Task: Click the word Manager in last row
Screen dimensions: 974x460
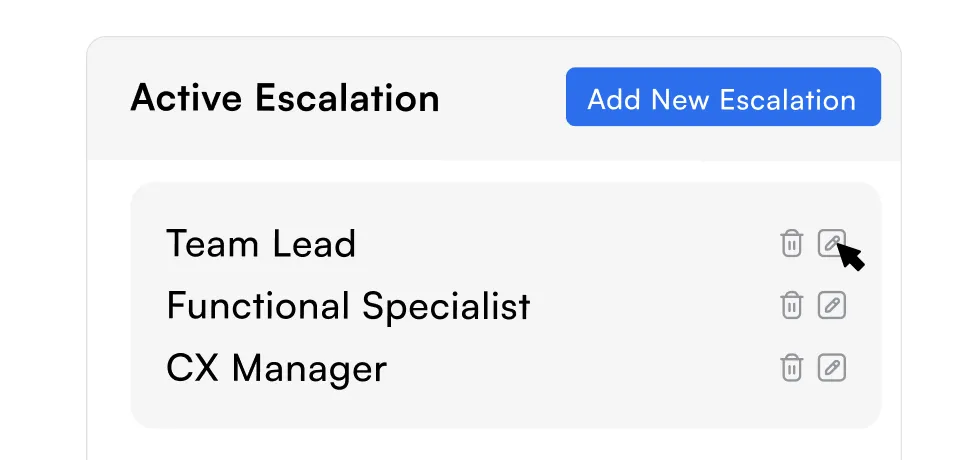Action: coord(308,369)
